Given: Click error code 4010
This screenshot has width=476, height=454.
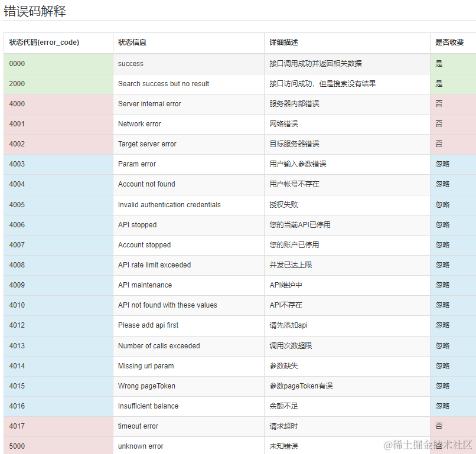Looking at the screenshot, I should pyautogui.click(x=17, y=305).
